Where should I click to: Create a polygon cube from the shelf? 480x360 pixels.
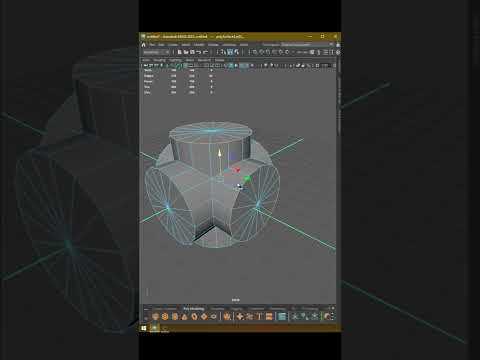[x=165, y=316]
